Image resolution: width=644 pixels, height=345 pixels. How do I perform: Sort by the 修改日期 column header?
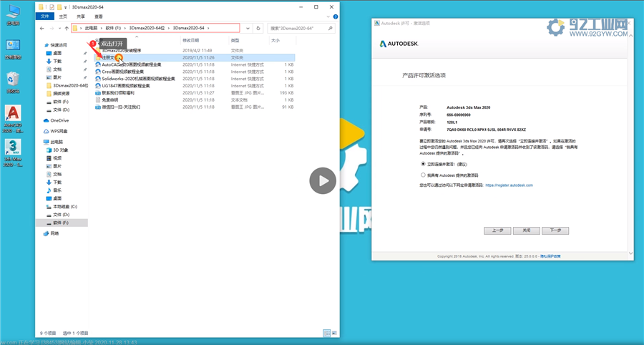tap(190, 41)
